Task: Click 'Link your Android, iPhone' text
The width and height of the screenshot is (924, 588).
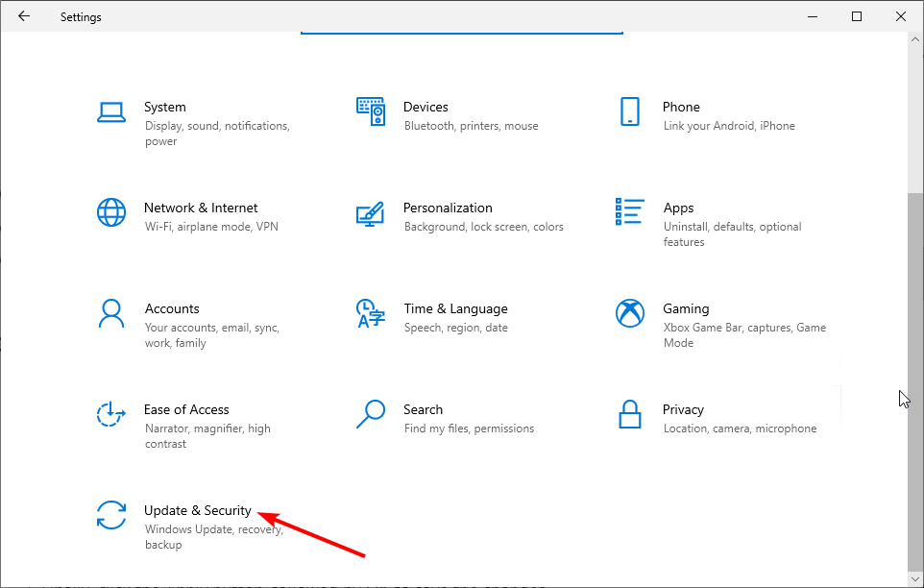Action: (x=729, y=126)
